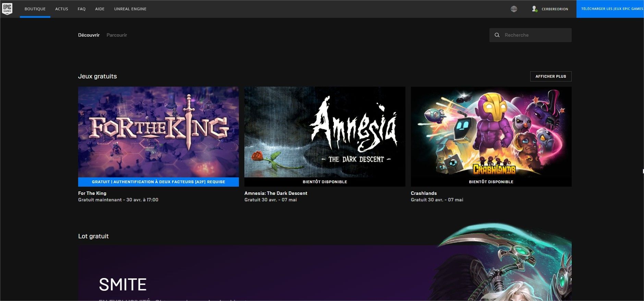The width and height of the screenshot is (644, 301).
Task: Click Crashlands' 'Gratuit 30 avr. - 07 mai' text
Action: pyautogui.click(x=437, y=200)
